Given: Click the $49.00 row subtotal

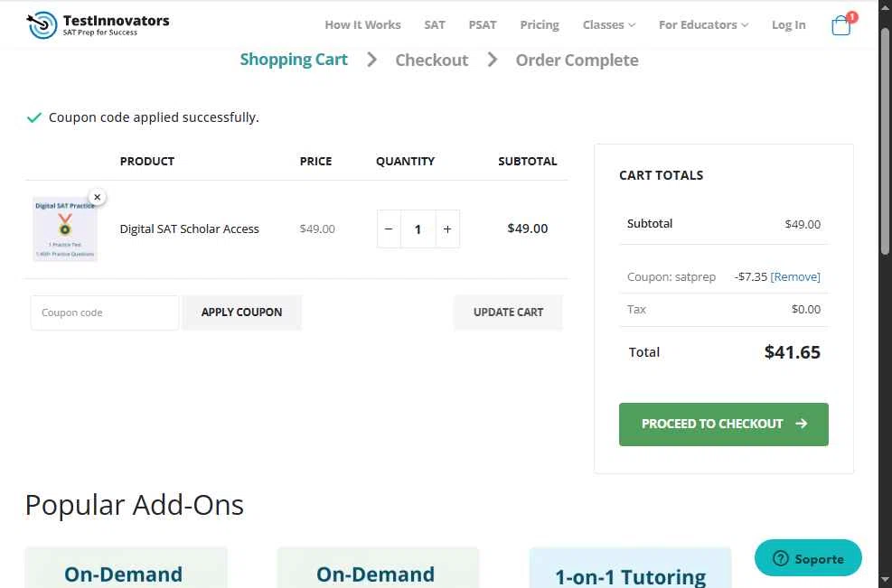Looking at the screenshot, I should point(528,229).
